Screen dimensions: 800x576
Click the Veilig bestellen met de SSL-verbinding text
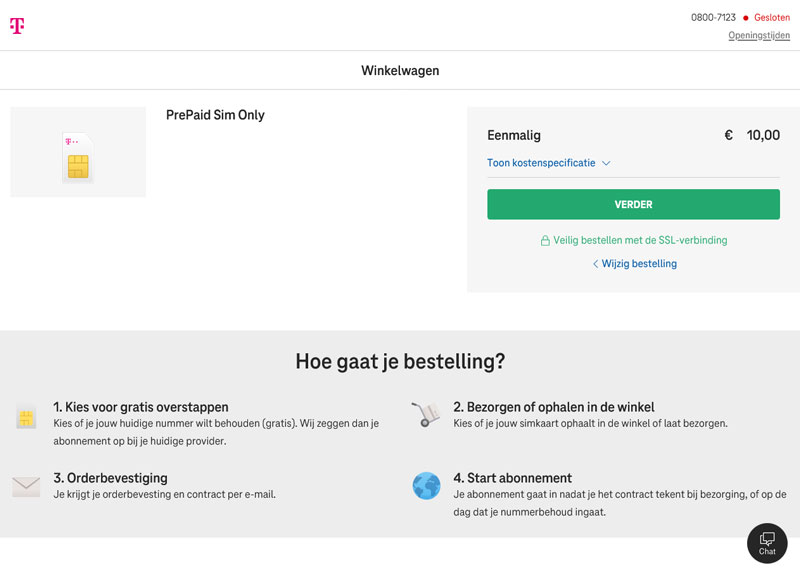[640, 240]
